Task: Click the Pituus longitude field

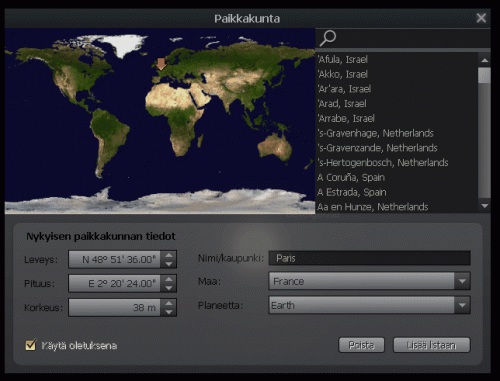Action: tap(115, 283)
